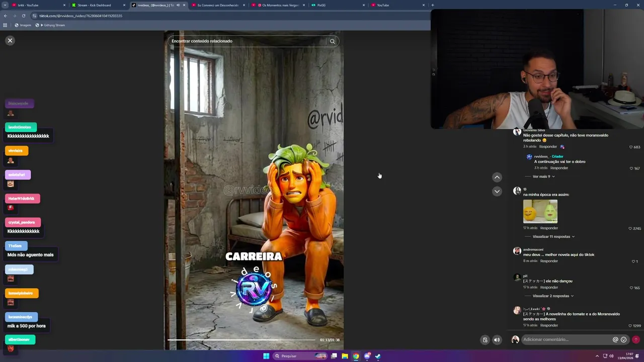This screenshot has width=644, height=362.
Task: Toggle video mute speaker button
Action: tap(497, 340)
